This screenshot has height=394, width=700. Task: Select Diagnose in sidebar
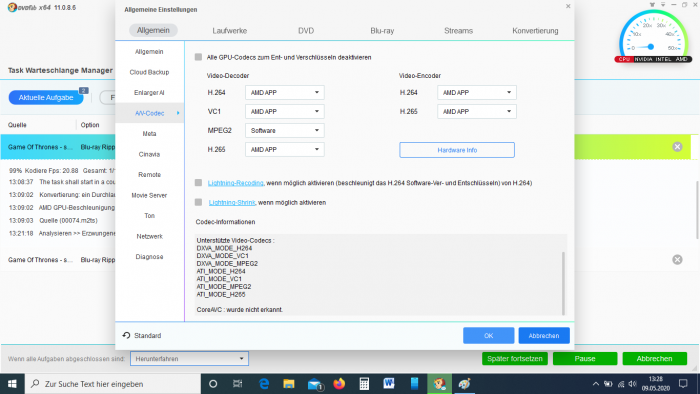click(x=149, y=257)
